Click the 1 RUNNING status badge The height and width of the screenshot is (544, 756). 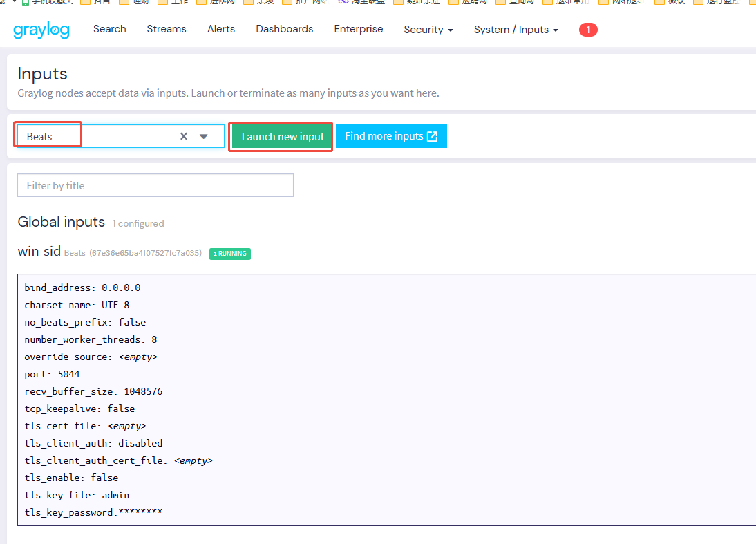point(230,254)
